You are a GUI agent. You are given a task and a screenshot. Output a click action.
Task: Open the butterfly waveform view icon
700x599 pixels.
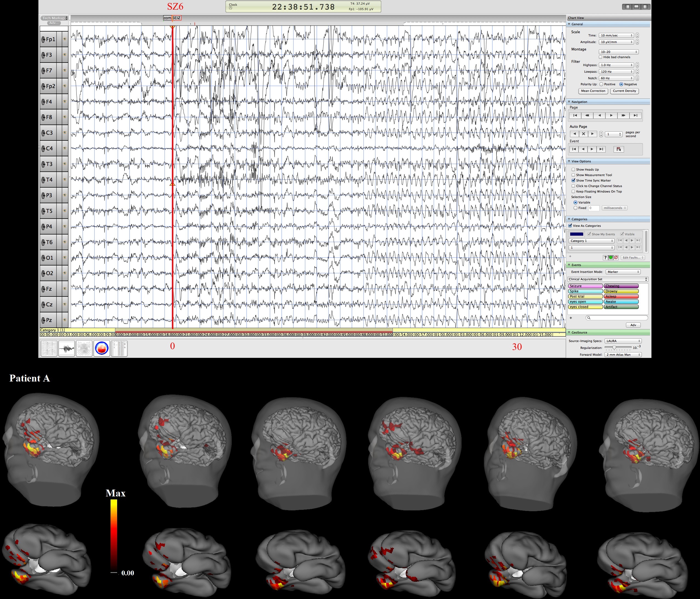pos(67,348)
